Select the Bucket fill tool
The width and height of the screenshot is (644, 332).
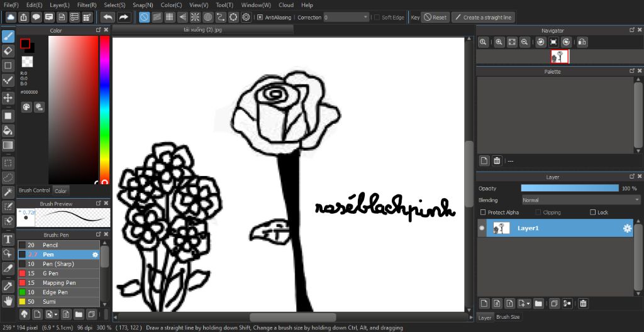(x=8, y=131)
